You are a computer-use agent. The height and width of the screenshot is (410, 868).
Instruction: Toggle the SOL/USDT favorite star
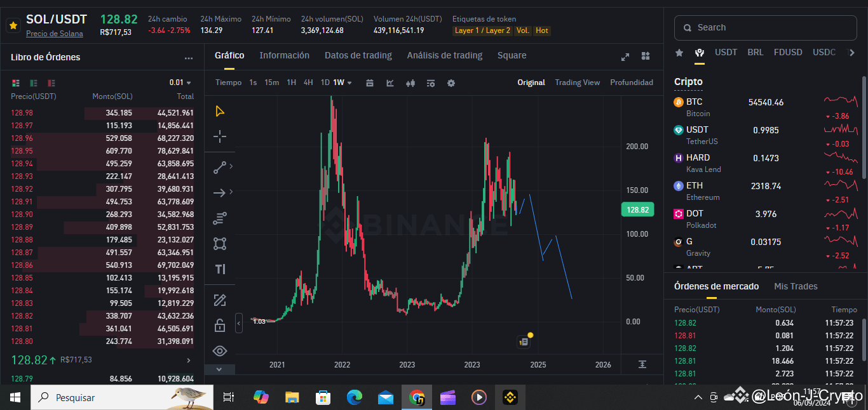[13, 26]
